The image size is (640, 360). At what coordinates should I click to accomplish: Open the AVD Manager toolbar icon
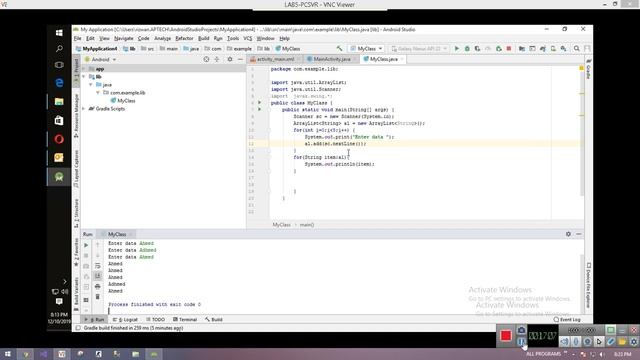coord(553,49)
